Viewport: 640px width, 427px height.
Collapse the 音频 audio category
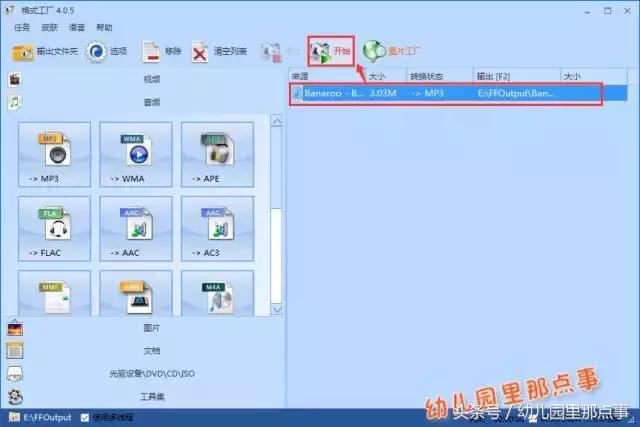(x=152, y=102)
